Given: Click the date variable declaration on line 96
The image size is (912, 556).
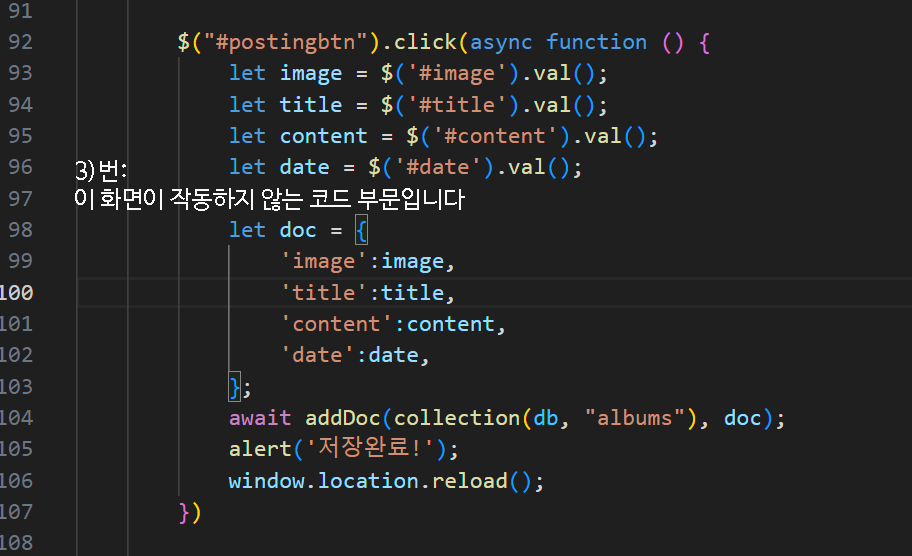Looking at the screenshot, I should [x=304, y=167].
